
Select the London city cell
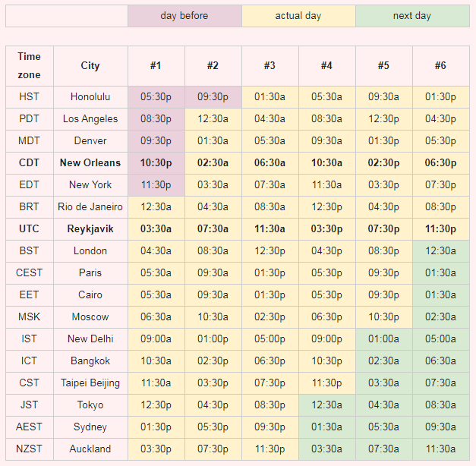[90, 251]
